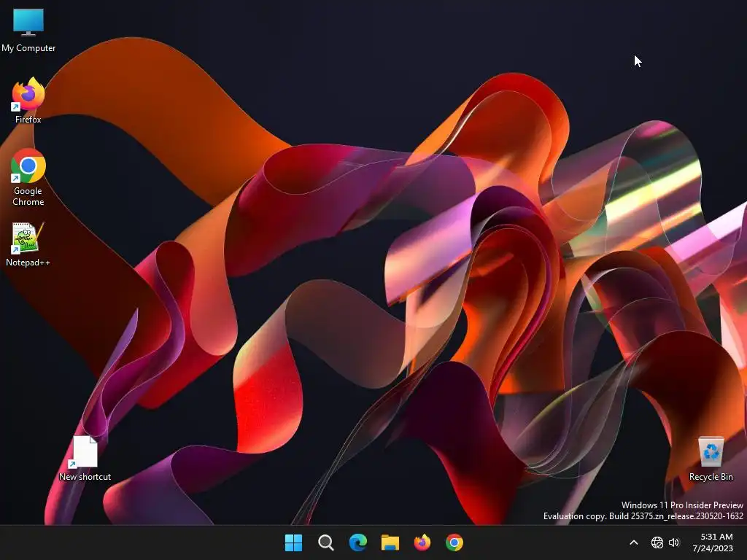Show hidden system tray icons

(x=634, y=542)
